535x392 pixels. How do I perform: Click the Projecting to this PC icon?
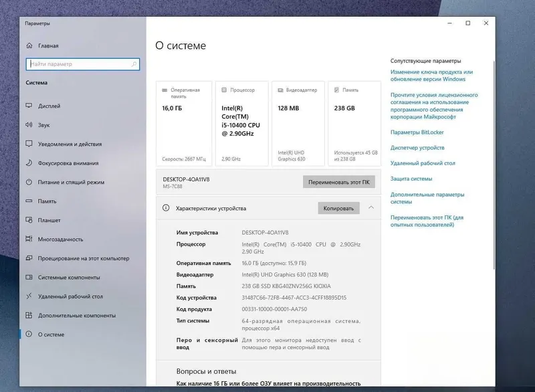click(29, 258)
